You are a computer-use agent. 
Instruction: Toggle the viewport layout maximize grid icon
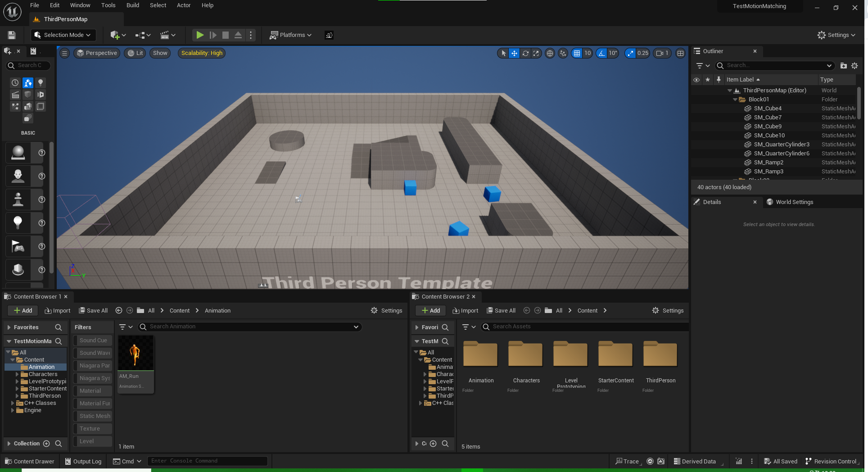click(680, 53)
